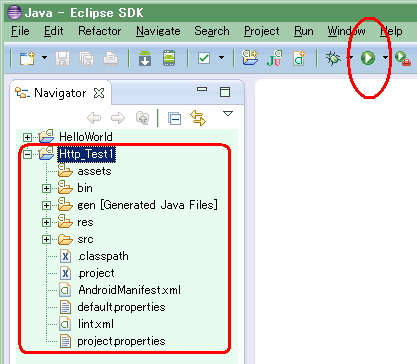Click the Navigator Up folder icon

(x=143, y=118)
